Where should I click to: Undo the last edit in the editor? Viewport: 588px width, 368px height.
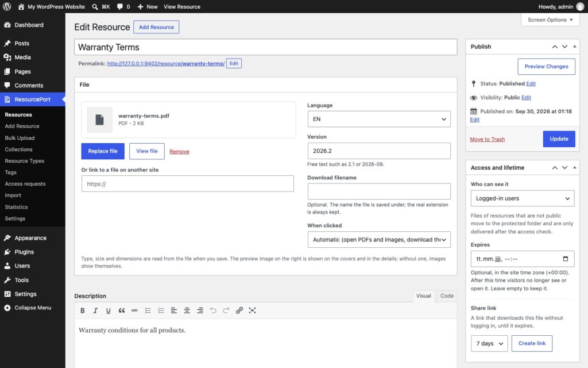pos(213,310)
